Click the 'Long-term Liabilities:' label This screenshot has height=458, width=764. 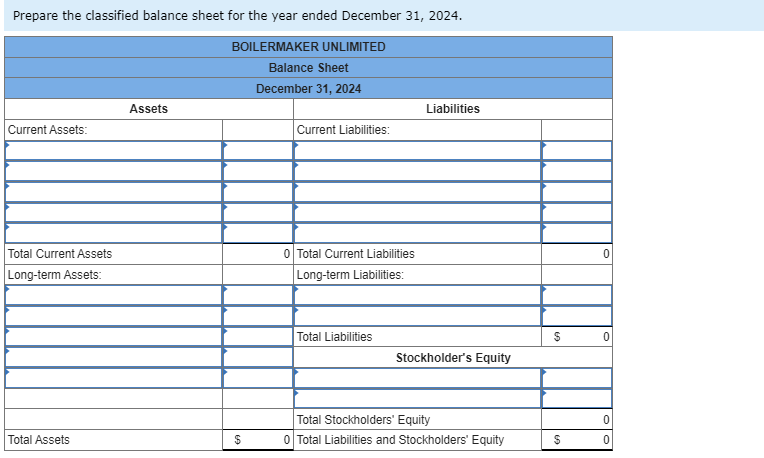click(350, 275)
